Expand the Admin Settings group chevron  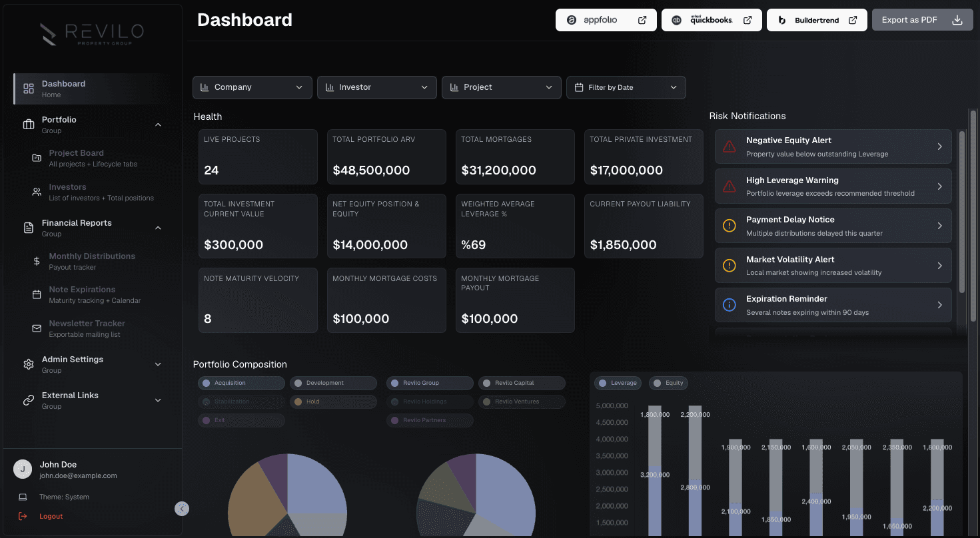pyautogui.click(x=158, y=364)
